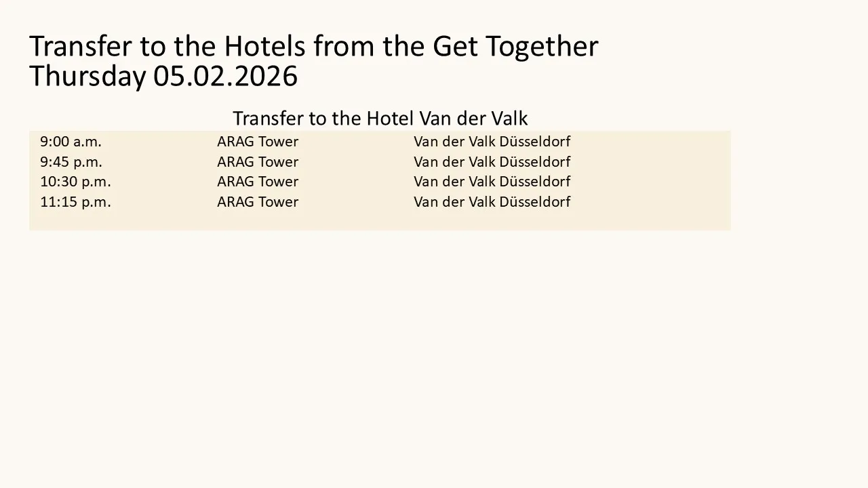This screenshot has height=488, width=868.
Task: Select the "Transfer to the Hotel Van der Valk" heading
Action: click(x=380, y=119)
